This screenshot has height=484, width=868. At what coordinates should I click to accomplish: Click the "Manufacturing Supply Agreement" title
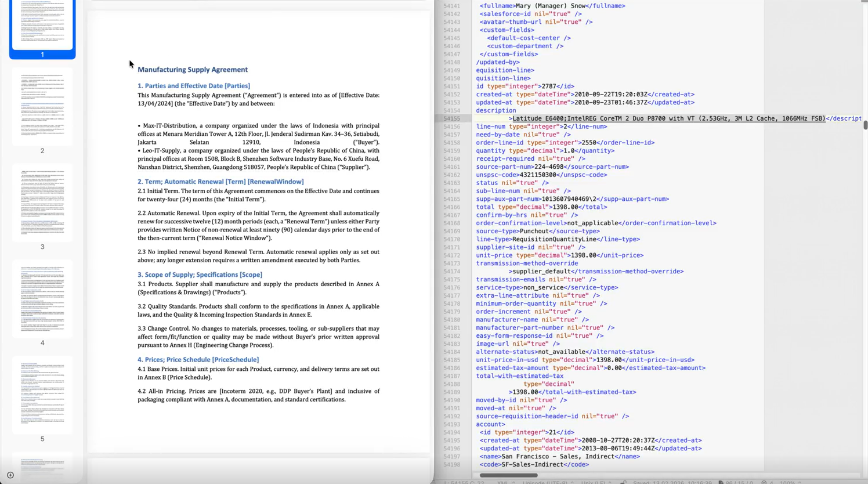tap(193, 70)
